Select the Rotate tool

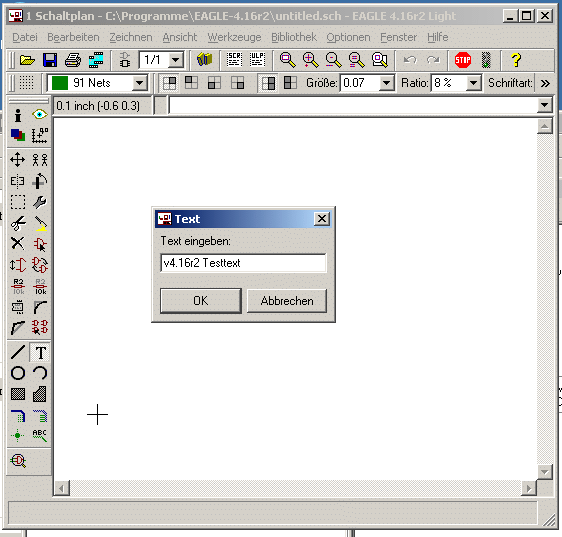pyautogui.click(x=39, y=181)
